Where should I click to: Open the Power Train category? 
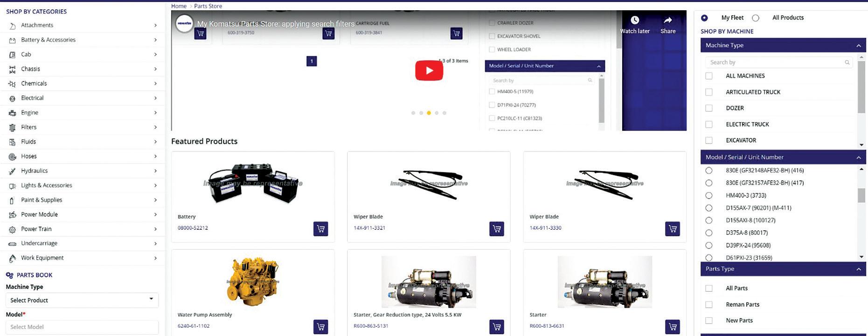pos(36,229)
